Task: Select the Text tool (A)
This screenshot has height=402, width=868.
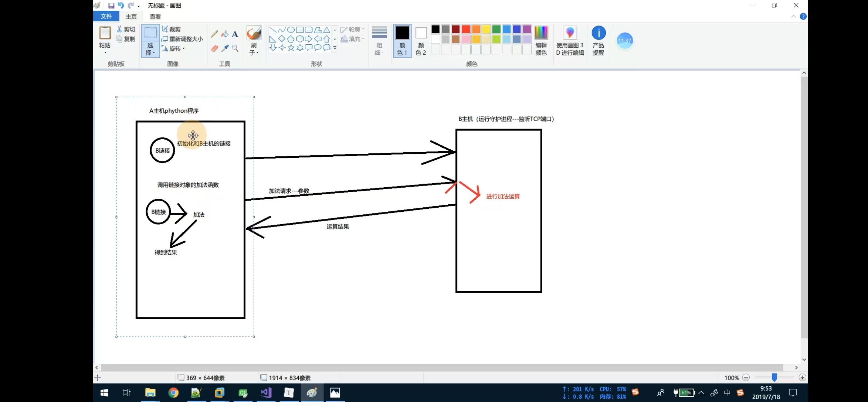Action: (235, 34)
